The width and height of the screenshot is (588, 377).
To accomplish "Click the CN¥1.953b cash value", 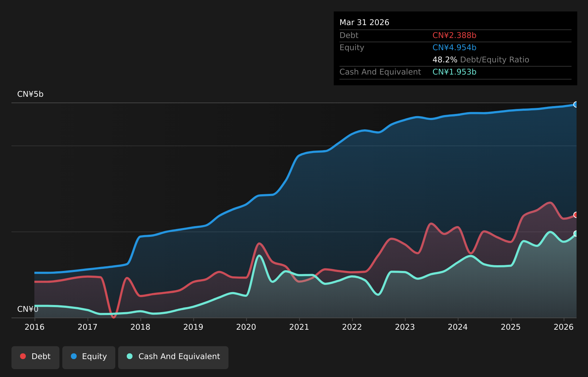I will pos(454,72).
